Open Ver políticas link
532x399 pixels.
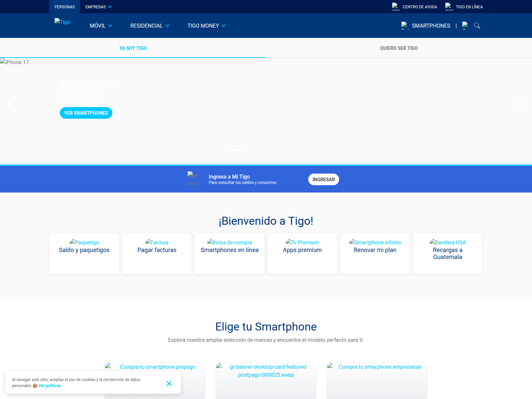(50, 386)
